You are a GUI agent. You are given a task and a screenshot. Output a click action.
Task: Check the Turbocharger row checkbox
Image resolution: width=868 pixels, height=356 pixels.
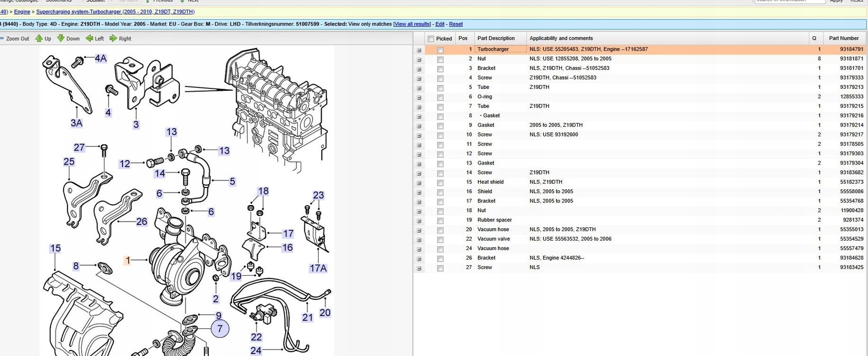(440, 50)
